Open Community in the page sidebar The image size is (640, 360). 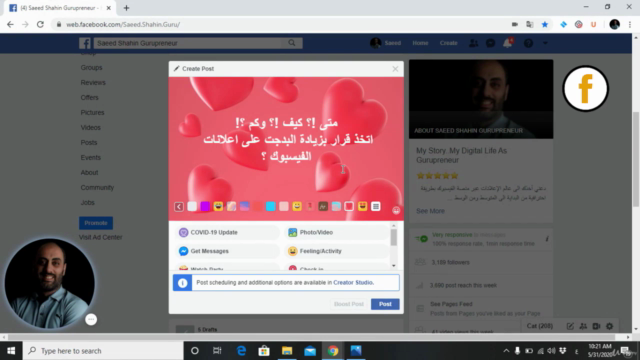click(97, 188)
